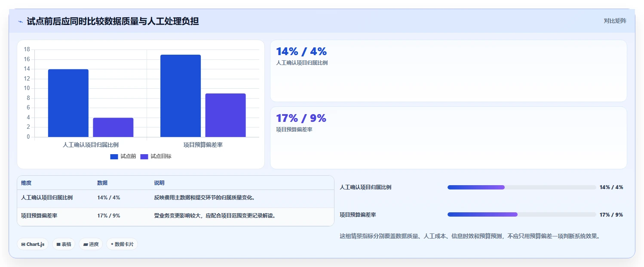Click the Chart.js tag chip
The image size is (644, 267).
click(33, 244)
